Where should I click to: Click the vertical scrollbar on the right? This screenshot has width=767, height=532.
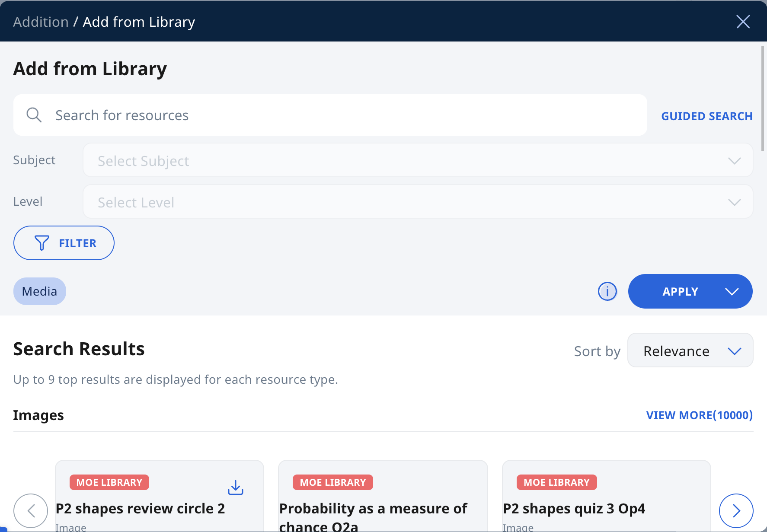[x=763, y=99]
